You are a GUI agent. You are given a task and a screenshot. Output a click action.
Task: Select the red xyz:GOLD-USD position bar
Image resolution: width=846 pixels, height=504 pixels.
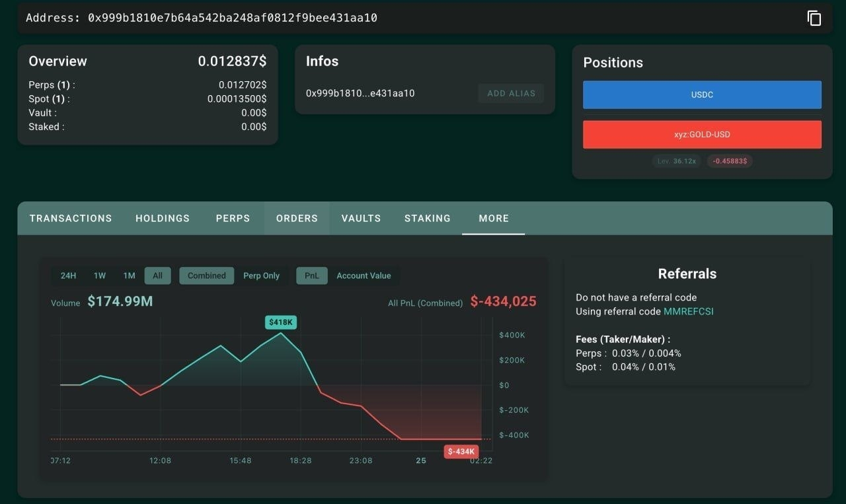coord(702,134)
